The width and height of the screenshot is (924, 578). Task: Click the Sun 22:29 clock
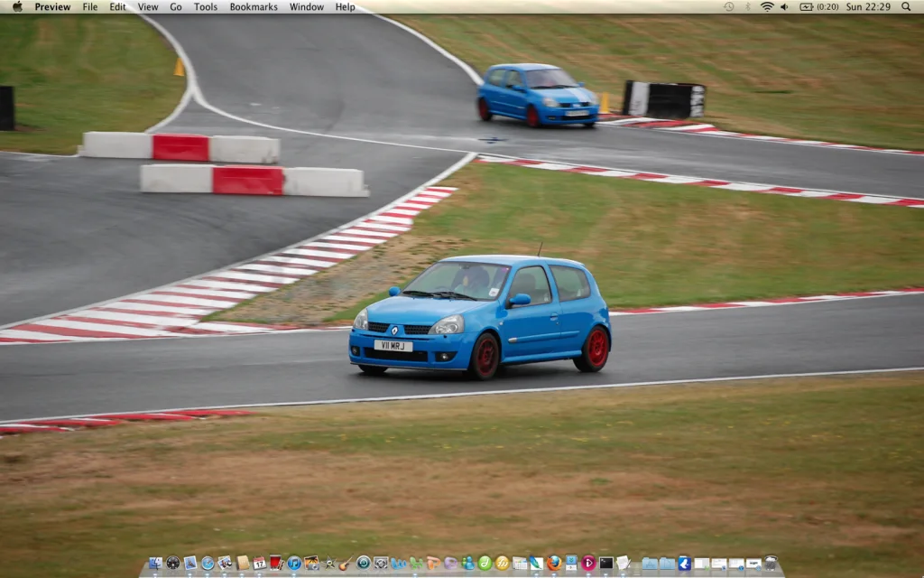tap(868, 6)
